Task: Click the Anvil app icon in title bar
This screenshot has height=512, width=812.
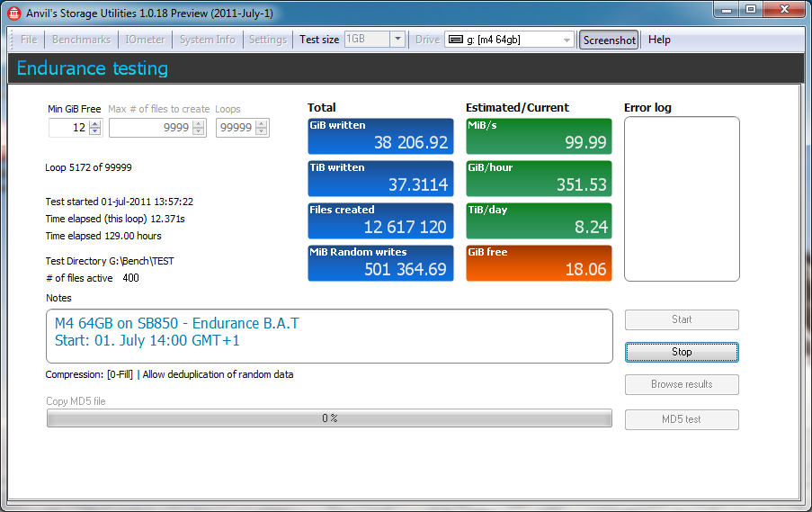Action: point(14,13)
